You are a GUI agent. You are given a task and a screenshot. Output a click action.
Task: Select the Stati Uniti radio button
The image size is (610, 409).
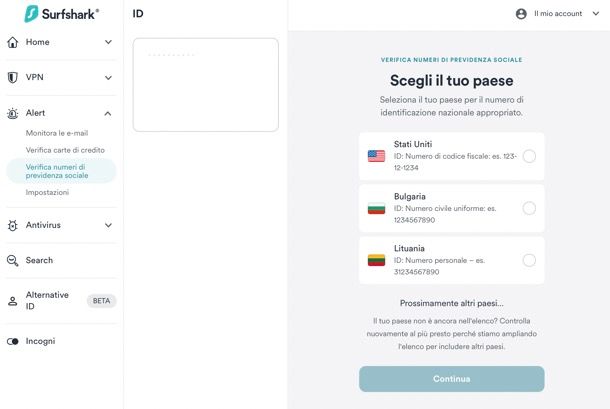[x=529, y=156]
